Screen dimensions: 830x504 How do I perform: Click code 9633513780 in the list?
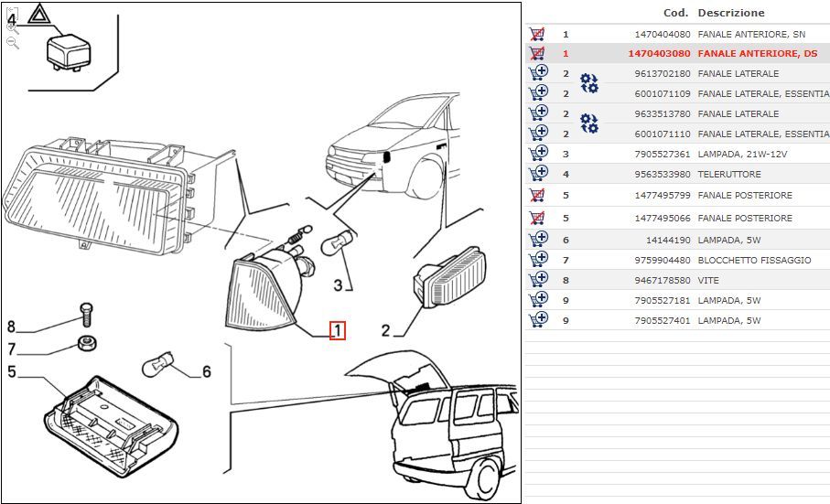coord(663,113)
